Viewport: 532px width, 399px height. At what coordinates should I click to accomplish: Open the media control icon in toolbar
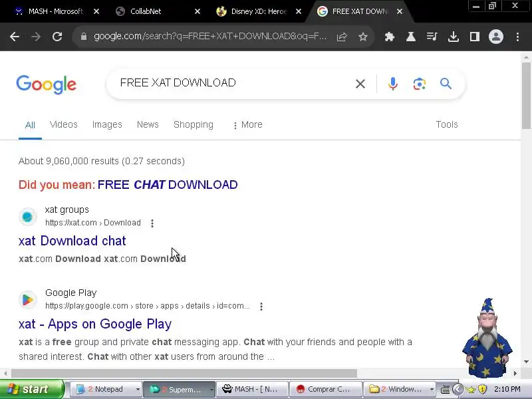click(432, 37)
